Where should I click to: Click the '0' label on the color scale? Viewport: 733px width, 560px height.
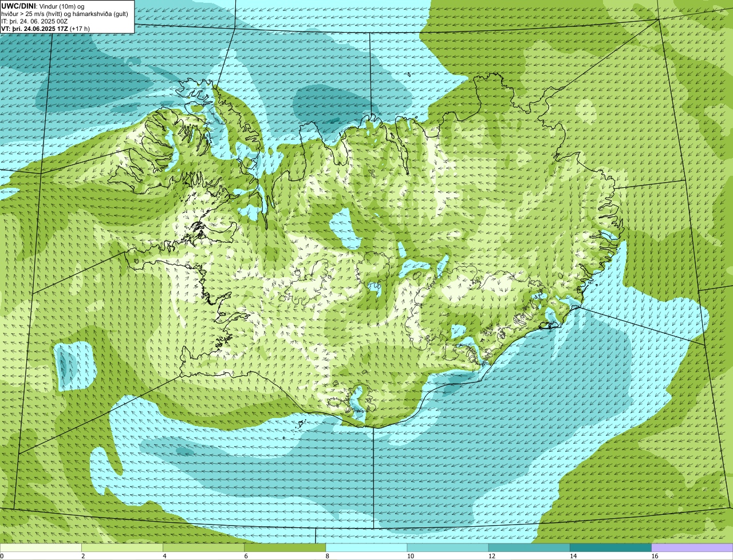tap(2, 556)
